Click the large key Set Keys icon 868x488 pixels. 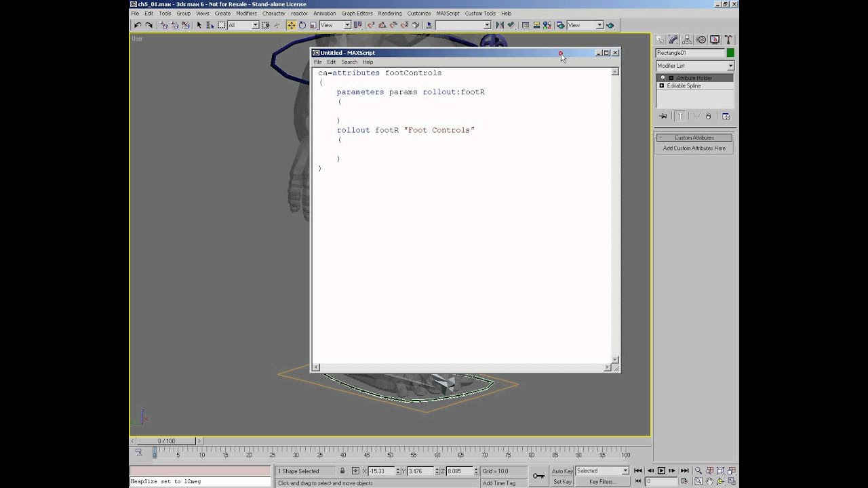coord(538,476)
